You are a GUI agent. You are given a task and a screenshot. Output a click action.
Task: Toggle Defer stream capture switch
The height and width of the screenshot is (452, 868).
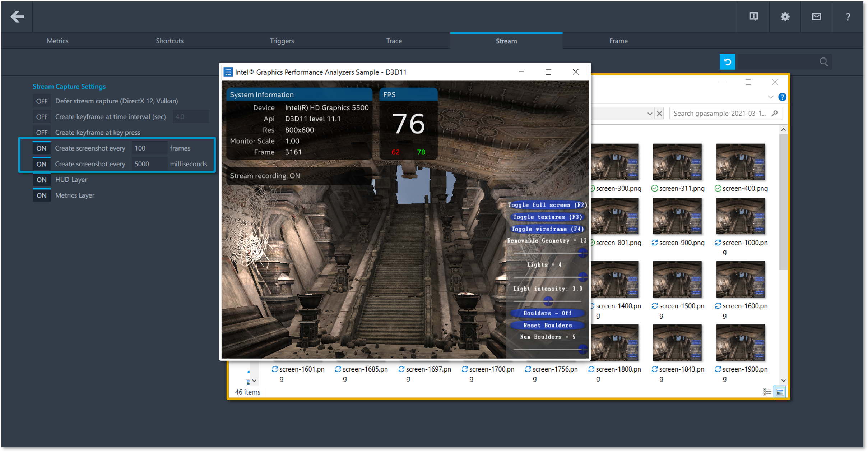pos(42,101)
